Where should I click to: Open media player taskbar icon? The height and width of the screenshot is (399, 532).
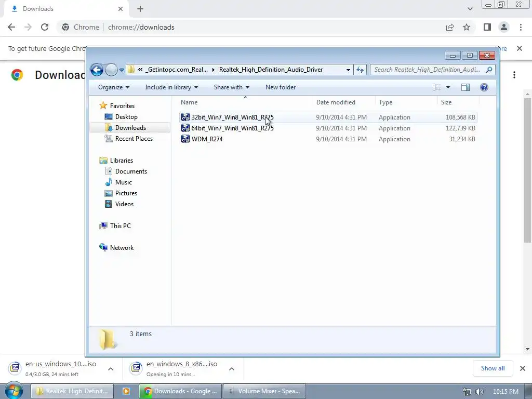tap(126, 391)
